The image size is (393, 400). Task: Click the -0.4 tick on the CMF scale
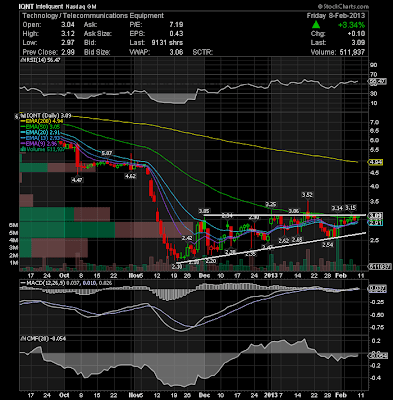pos(376,378)
